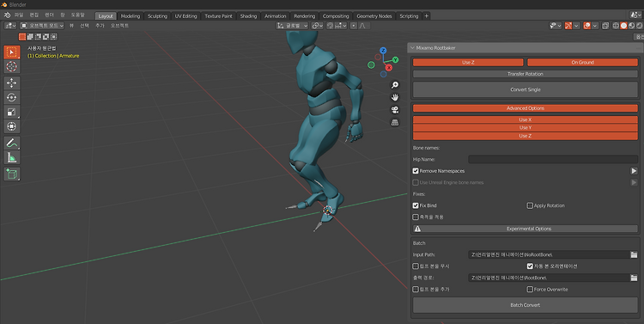Click the Batch Convert button

click(x=526, y=305)
